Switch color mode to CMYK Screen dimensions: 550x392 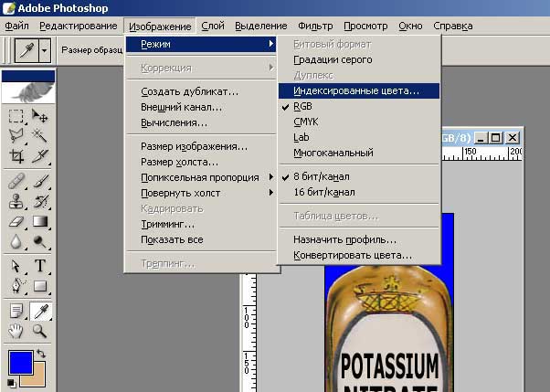(x=306, y=122)
